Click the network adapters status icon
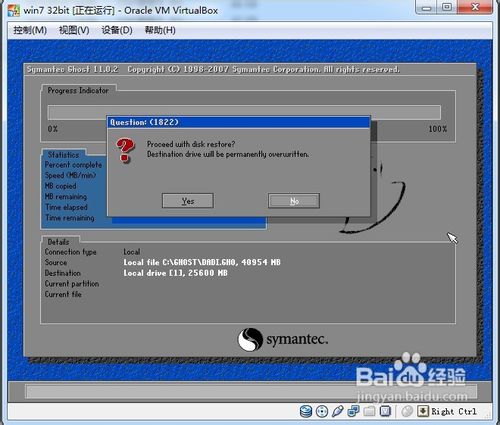 pos(353,411)
